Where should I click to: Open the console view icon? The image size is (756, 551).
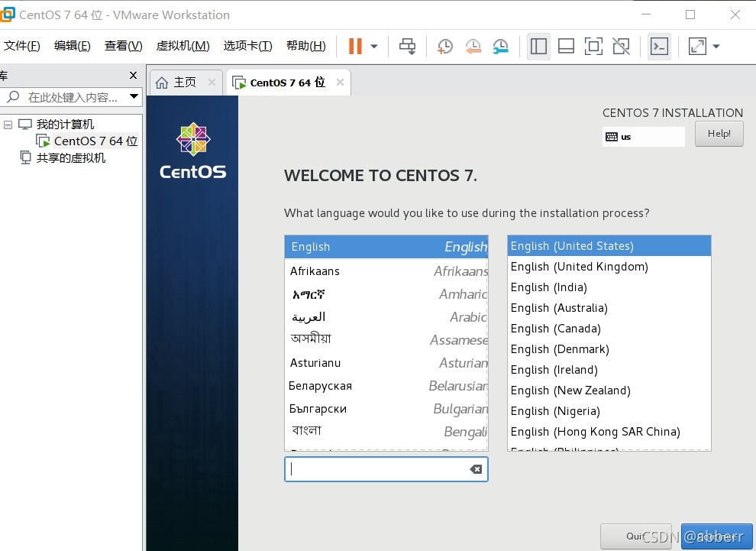(x=659, y=47)
